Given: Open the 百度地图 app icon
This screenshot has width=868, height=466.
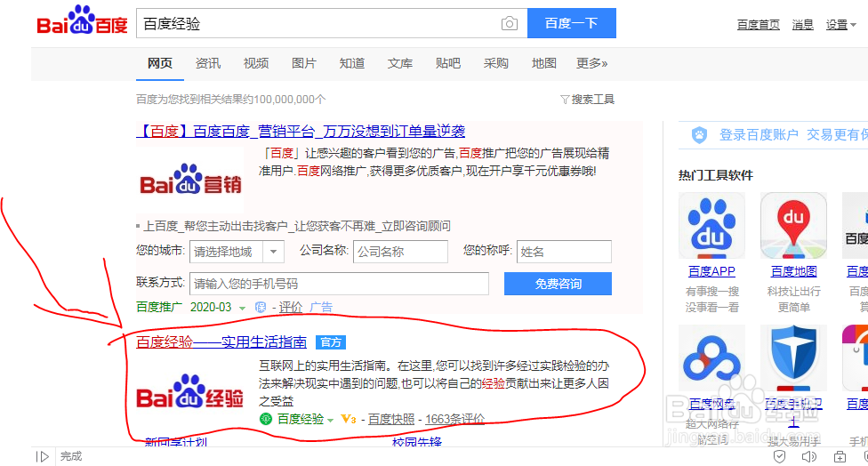Looking at the screenshot, I should [794, 225].
